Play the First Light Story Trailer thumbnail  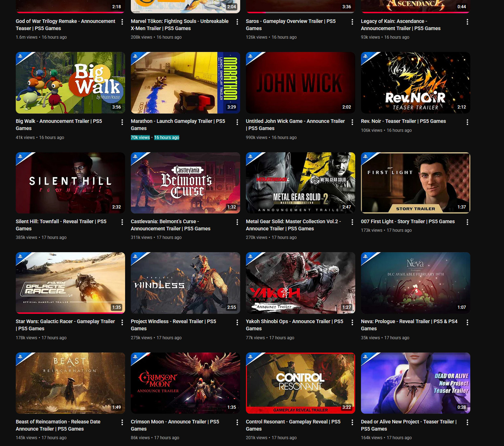click(415, 183)
